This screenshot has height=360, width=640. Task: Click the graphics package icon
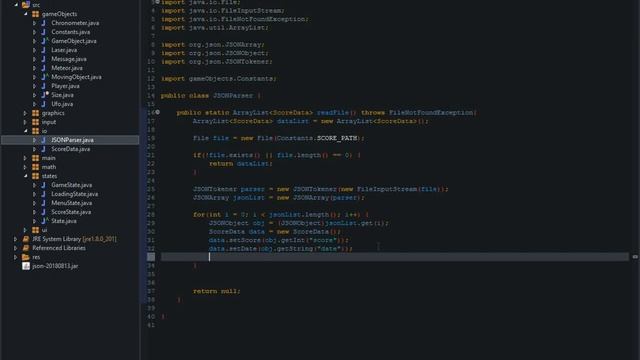click(x=36, y=113)
